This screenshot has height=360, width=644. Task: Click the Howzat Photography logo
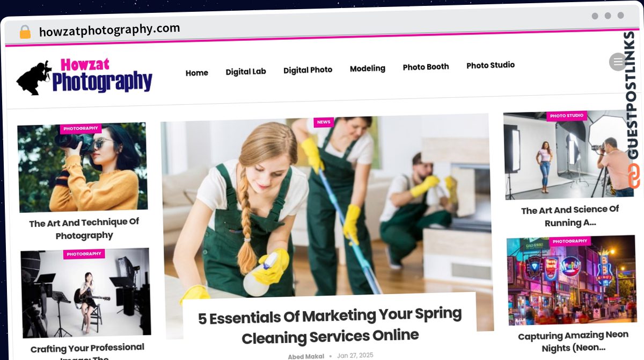(x=84, y=77)
